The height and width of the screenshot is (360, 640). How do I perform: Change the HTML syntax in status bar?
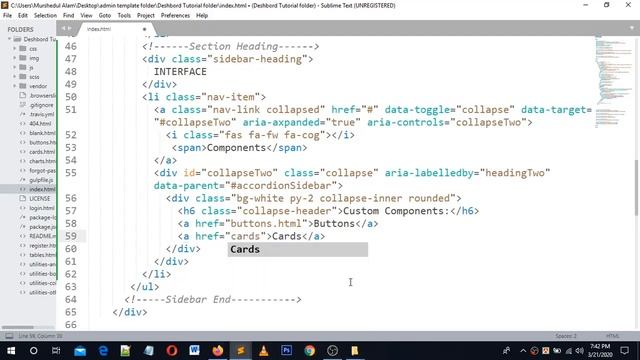tap(613, 336)
